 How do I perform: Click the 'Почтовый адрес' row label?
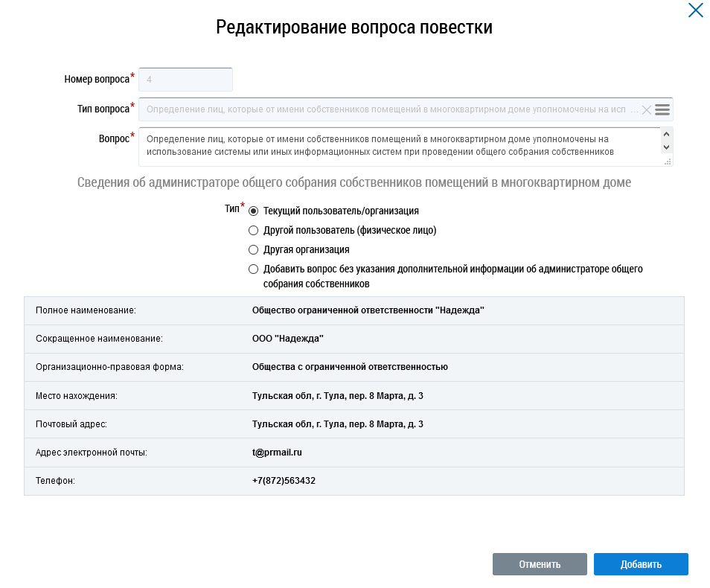pyautogui.click(x=71, y=424)
